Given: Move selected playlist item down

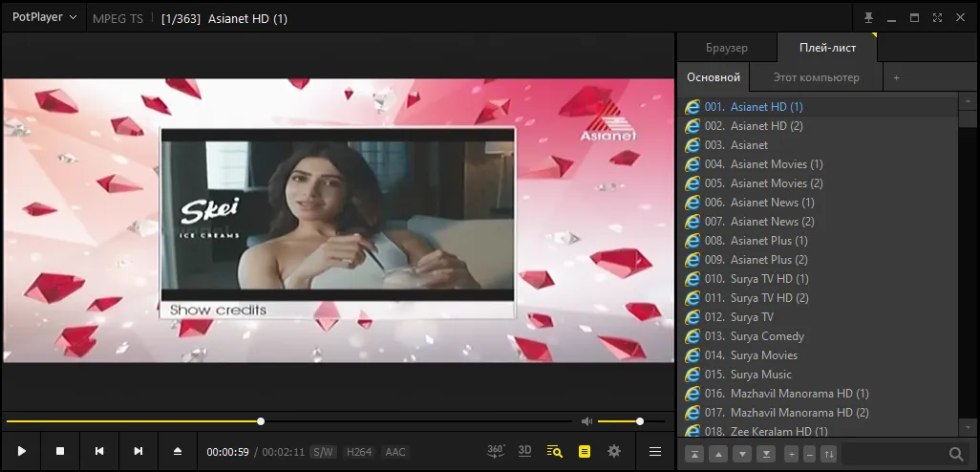Looking at the screenshot, I should [742, 454].
